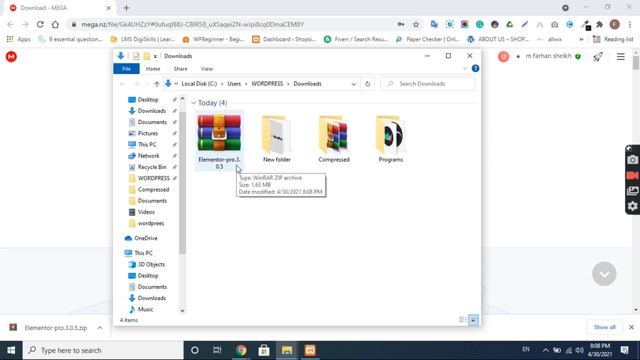This screenshot has width=640, height=360.
Task: Switch to the View ribbon tab
Action: [x=207, y=69]
